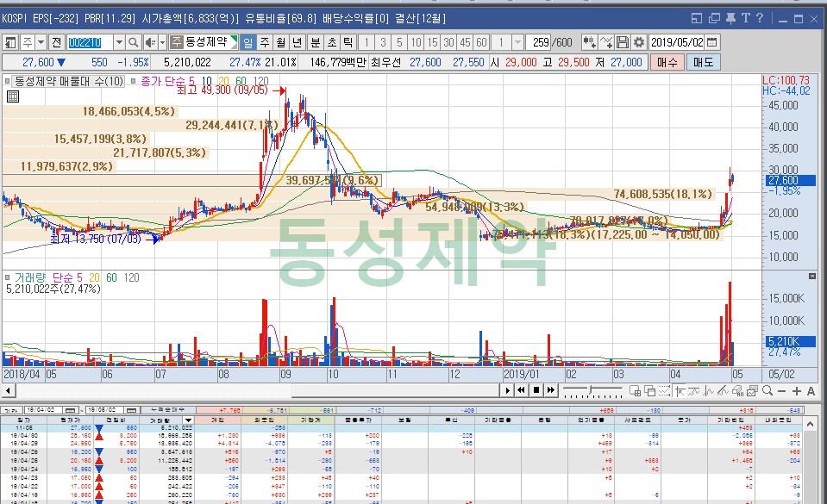Click the popup window icon in title bar
Screen dimensions: 827x504
coord(697,18)
